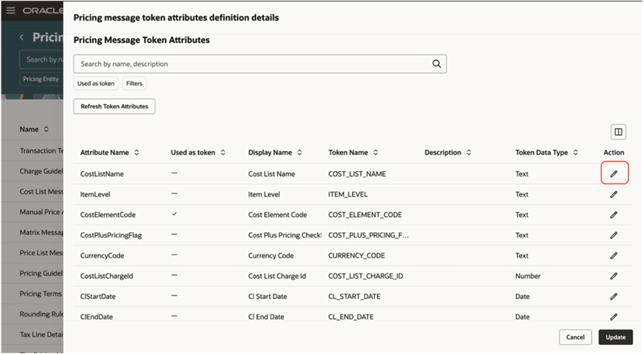
Task: Click the CostListName attribute cell
Action: coord(102,174)
